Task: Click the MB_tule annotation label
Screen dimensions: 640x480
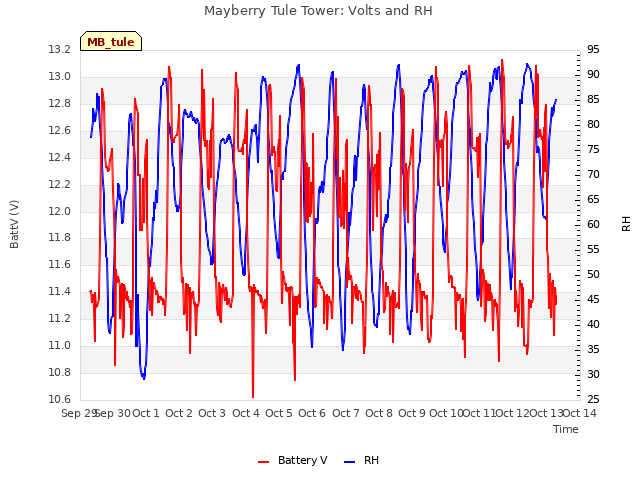Action: click(111, 42)
